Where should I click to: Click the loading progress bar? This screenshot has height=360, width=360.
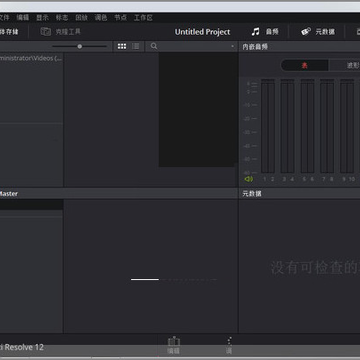click(x=174, y=279)
